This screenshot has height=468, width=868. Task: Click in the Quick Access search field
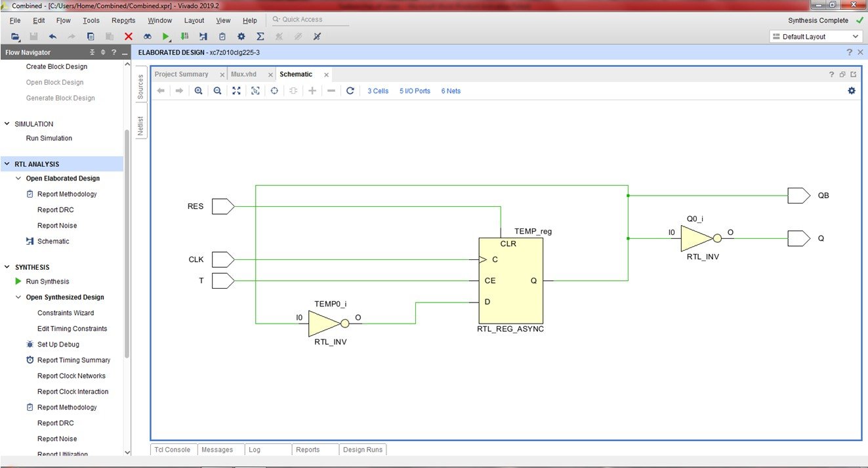point(310,20)
